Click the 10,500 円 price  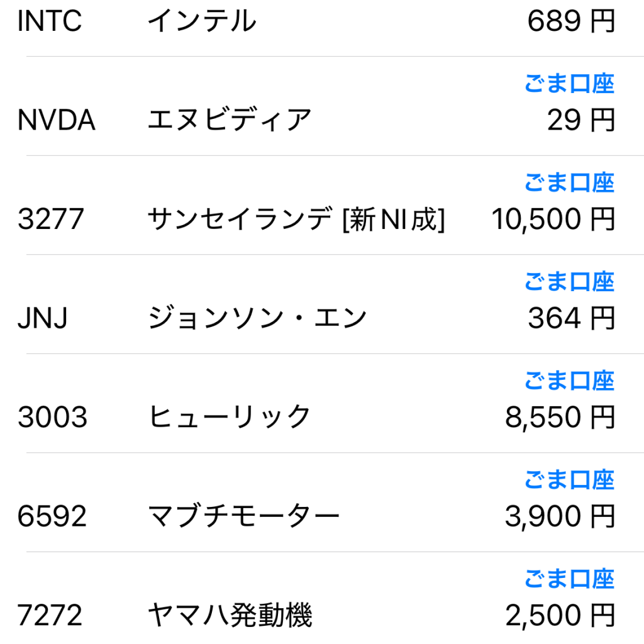coord(553,219)
